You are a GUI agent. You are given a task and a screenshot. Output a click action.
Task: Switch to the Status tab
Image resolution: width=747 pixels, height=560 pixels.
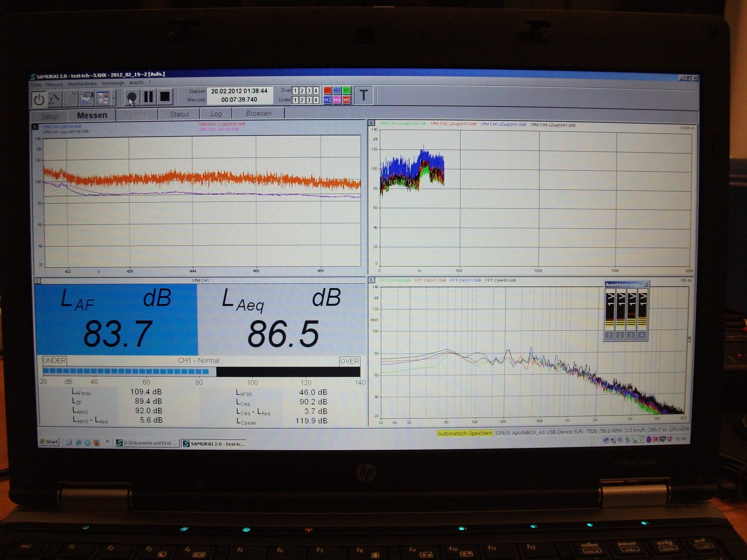[179, 114]
